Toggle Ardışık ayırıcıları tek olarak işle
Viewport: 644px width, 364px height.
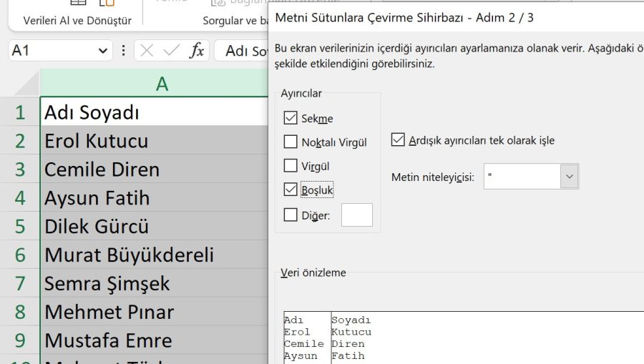point(399,140)
